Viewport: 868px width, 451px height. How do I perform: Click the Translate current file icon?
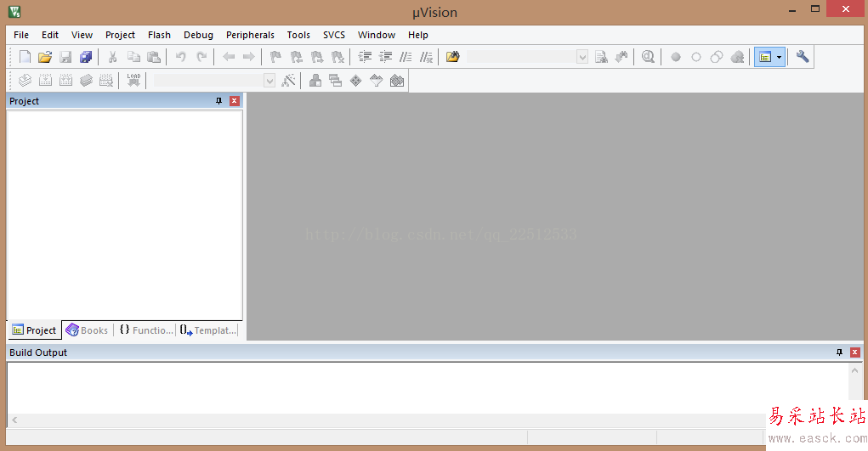click(25, 80)
